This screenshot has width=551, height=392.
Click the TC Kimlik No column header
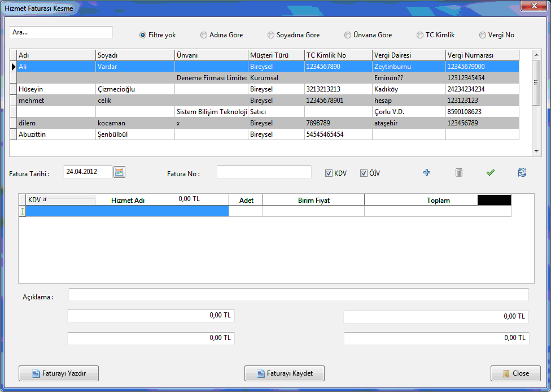(x=338, y=55)
